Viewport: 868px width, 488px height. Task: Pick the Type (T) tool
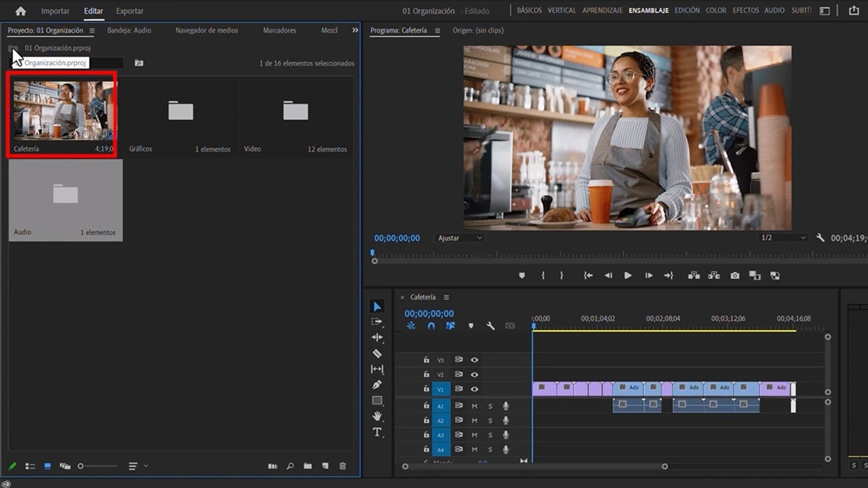point(377,432)
